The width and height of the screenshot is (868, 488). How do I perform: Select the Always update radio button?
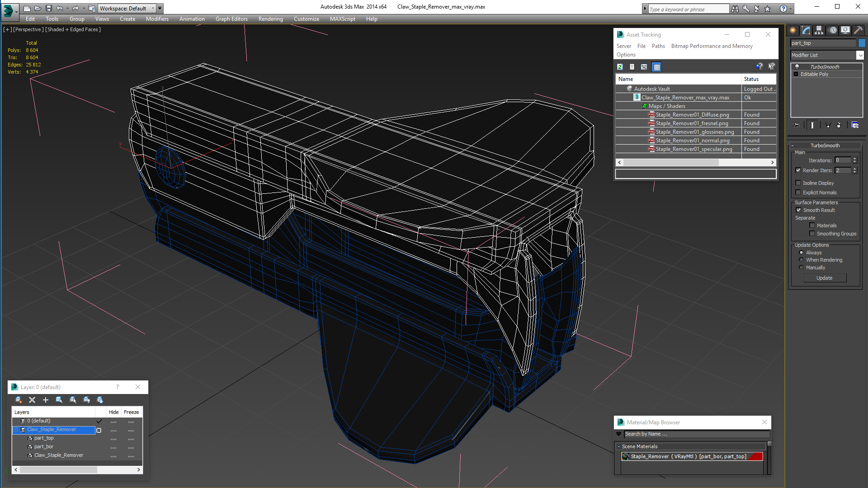click(802, 253)
